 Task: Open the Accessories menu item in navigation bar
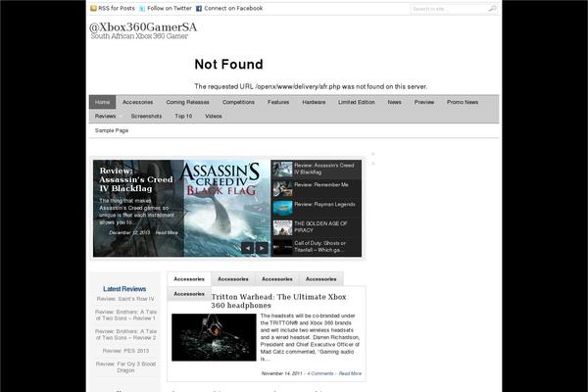coord(137,102)
